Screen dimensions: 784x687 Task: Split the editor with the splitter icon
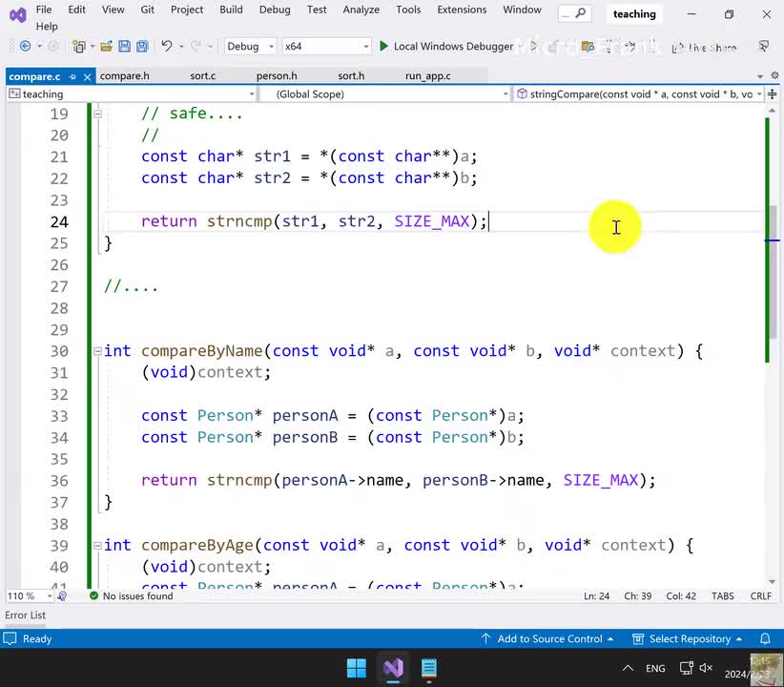[773, 94]
